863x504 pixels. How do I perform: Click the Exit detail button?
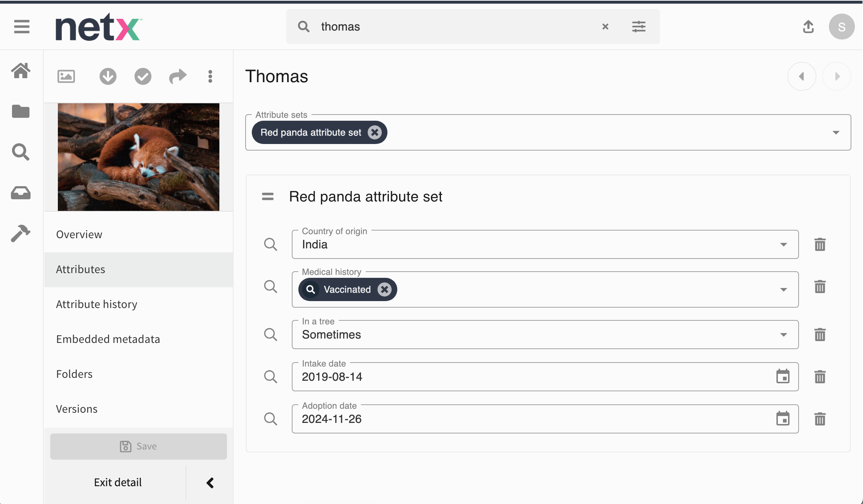coord(118,483)
